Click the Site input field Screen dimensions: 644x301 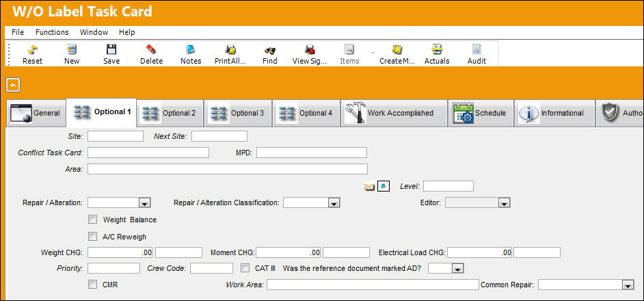(x=116, y=136)
